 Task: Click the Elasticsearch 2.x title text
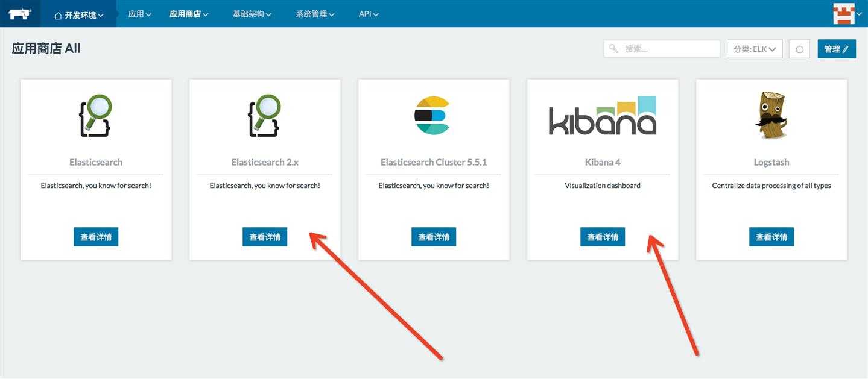265,162
